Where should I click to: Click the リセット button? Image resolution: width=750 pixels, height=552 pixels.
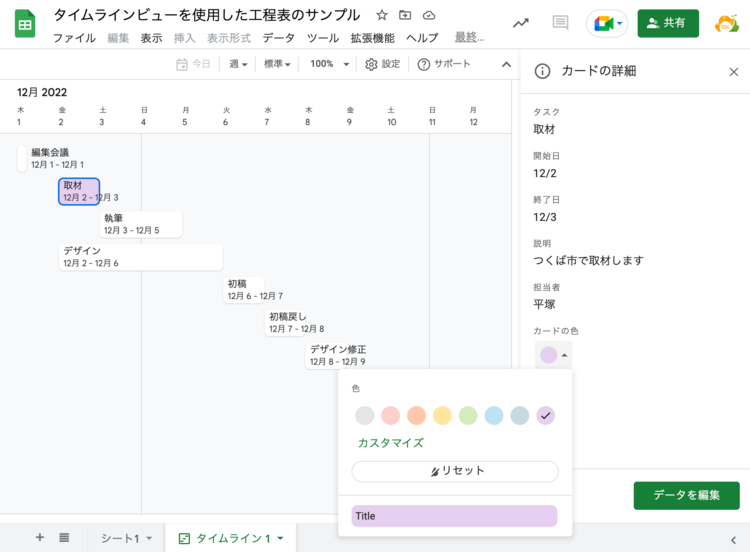coord(455,471)
